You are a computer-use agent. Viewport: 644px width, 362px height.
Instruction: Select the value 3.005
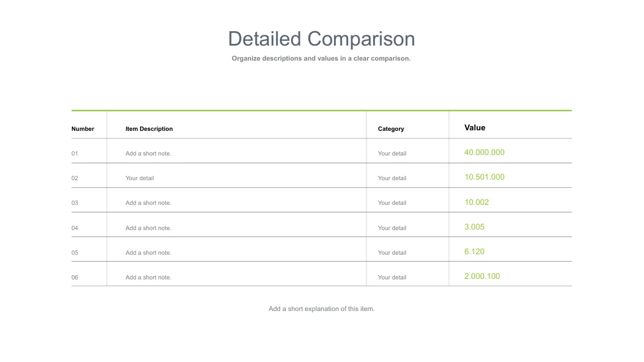pos(474,227)
